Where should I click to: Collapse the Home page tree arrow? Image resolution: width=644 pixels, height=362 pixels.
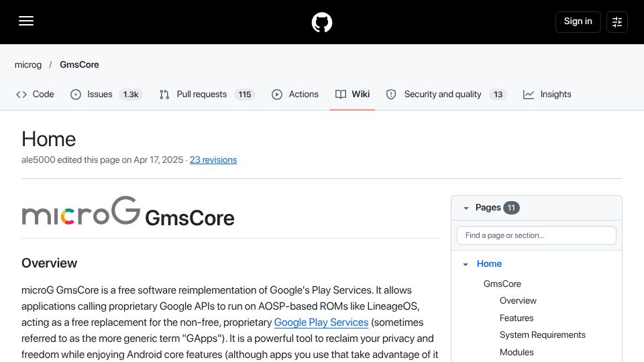tap(466, 264)
